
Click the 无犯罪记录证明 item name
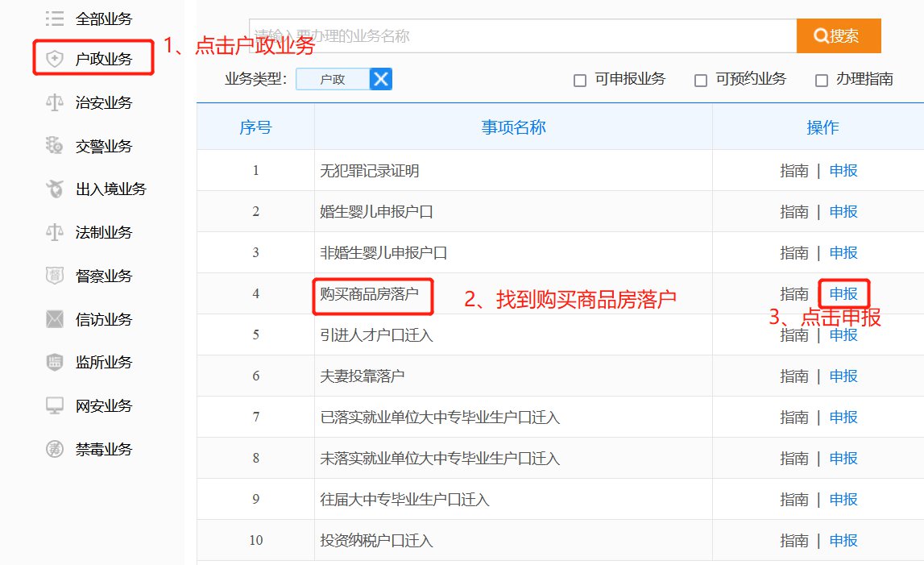click(x=370, y=171)
